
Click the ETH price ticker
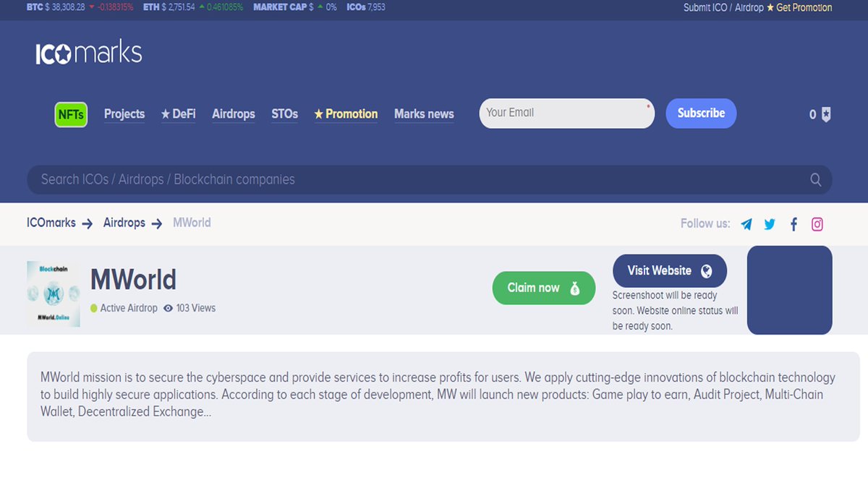(x=193, y=7)
